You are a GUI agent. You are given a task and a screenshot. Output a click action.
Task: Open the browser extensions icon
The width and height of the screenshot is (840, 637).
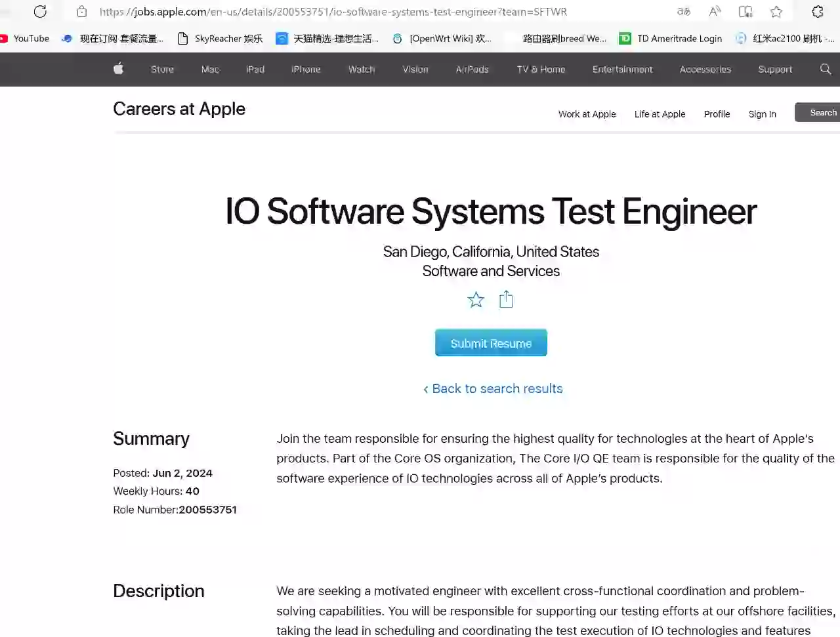tap(817, 11)
